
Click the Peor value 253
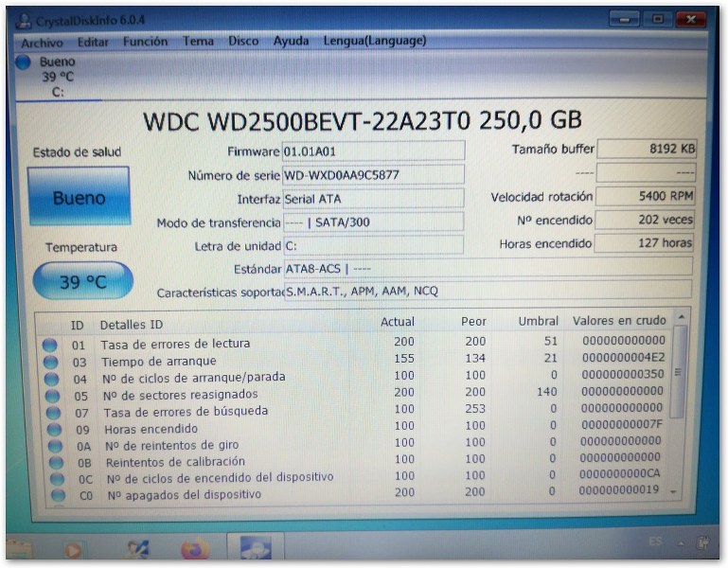pos(475,409)
